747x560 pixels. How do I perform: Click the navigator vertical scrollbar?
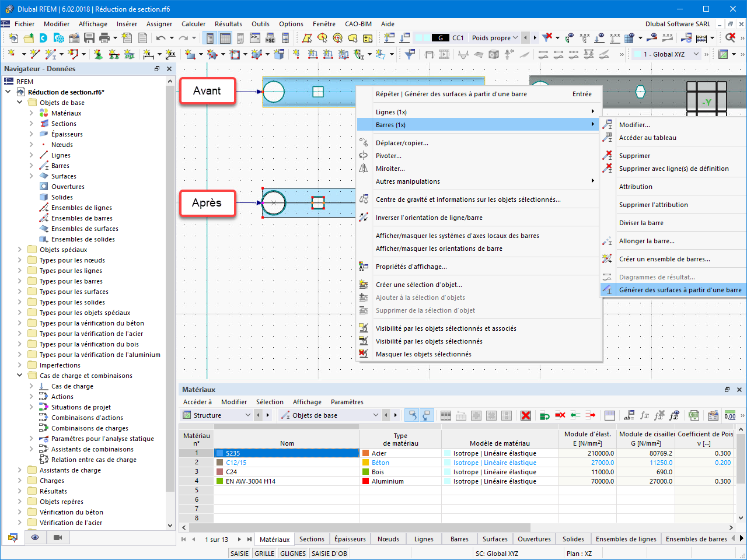tap(170, 289)
